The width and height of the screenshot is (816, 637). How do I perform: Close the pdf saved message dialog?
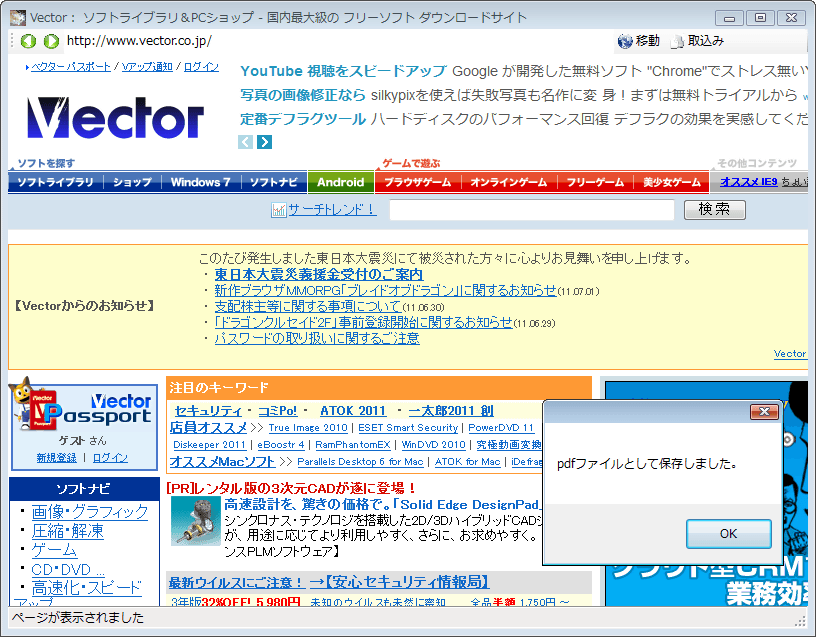764,412
